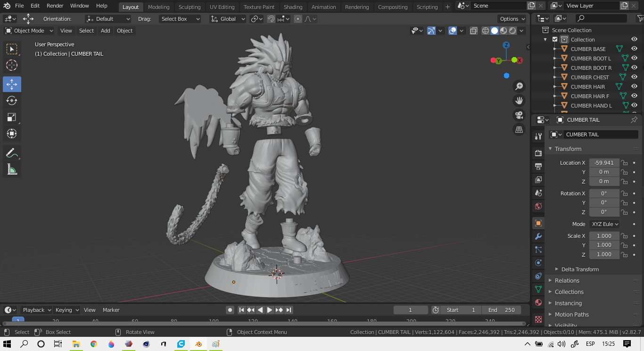Pick the Measure tool
Screen dimensions: 644x351
pyautogui.click(x=12, y=169)
